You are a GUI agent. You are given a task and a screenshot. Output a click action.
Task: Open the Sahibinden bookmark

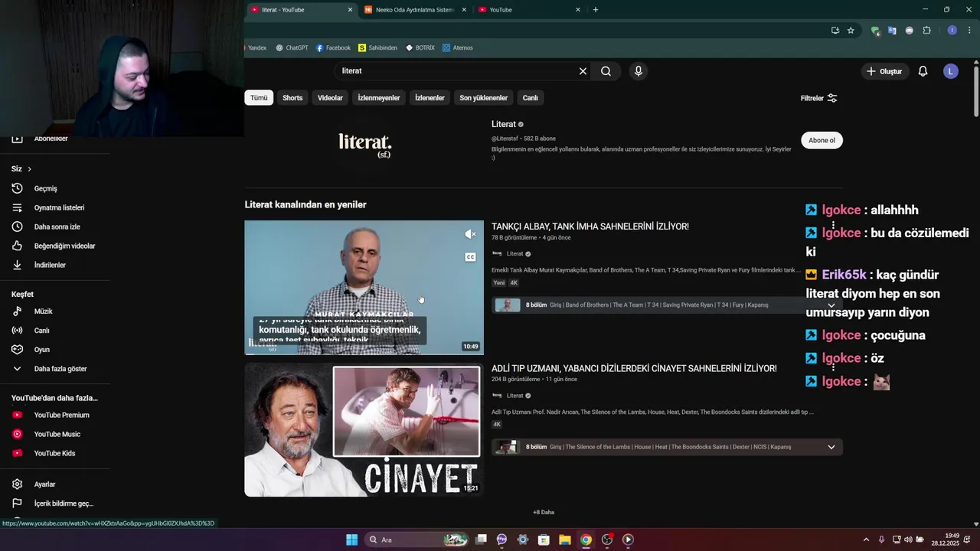377,47
